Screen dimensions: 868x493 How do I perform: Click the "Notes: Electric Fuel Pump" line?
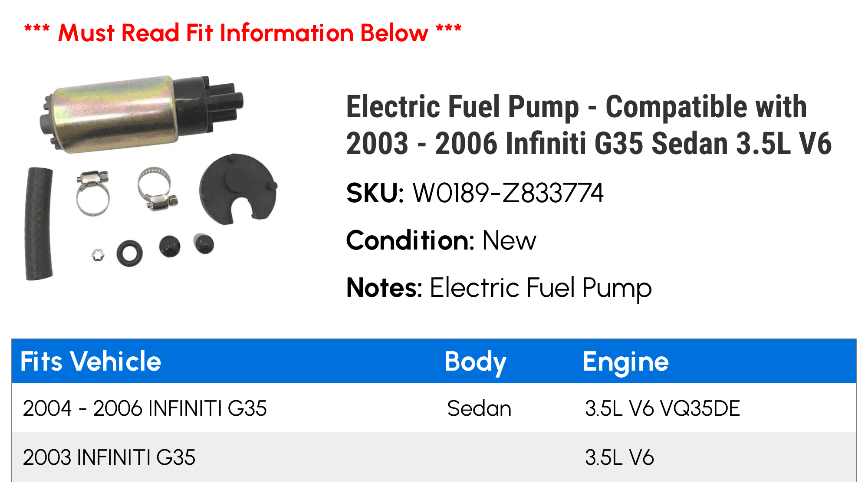[x=499, y=288]
